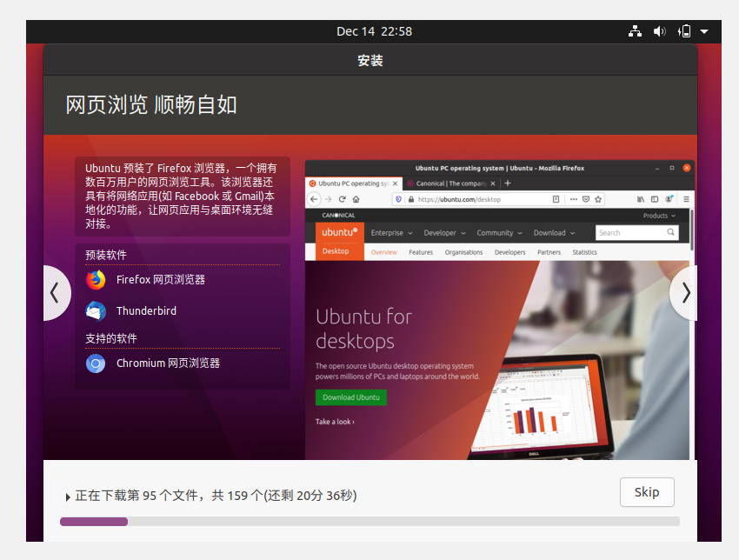The image size is (739, 560).
Task: Click the Skip button
Action: tap(647, 492)
